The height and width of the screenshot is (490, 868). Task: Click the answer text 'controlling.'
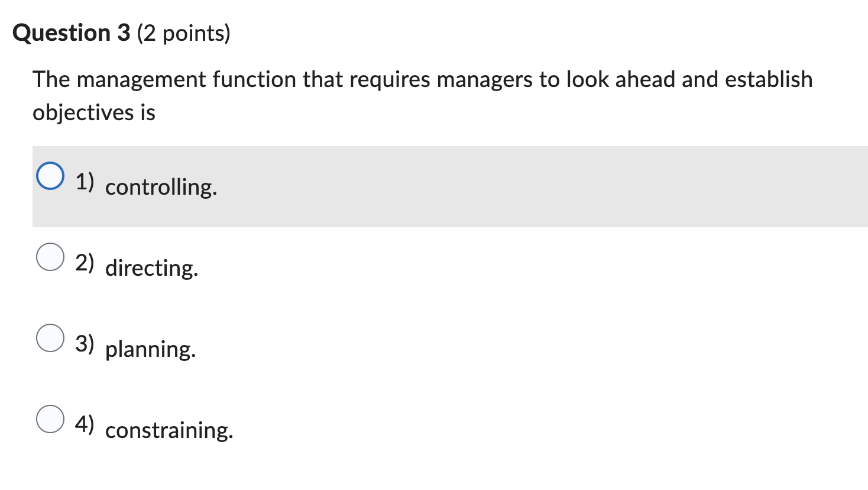pyautogui.click(x=161, y=188)
